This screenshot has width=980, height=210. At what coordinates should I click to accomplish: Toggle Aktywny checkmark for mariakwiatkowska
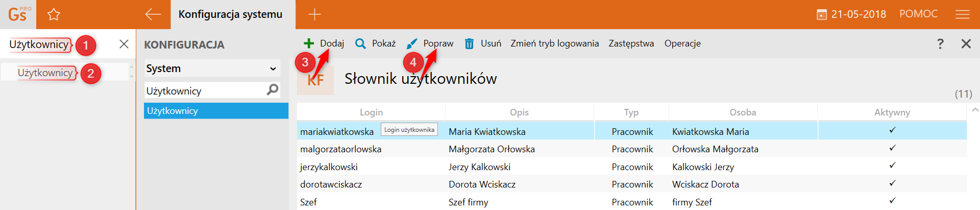[x=892, y=130]
